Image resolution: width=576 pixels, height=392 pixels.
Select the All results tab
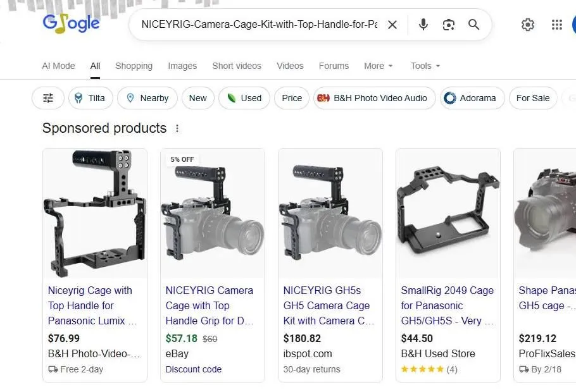pos(95,66)
